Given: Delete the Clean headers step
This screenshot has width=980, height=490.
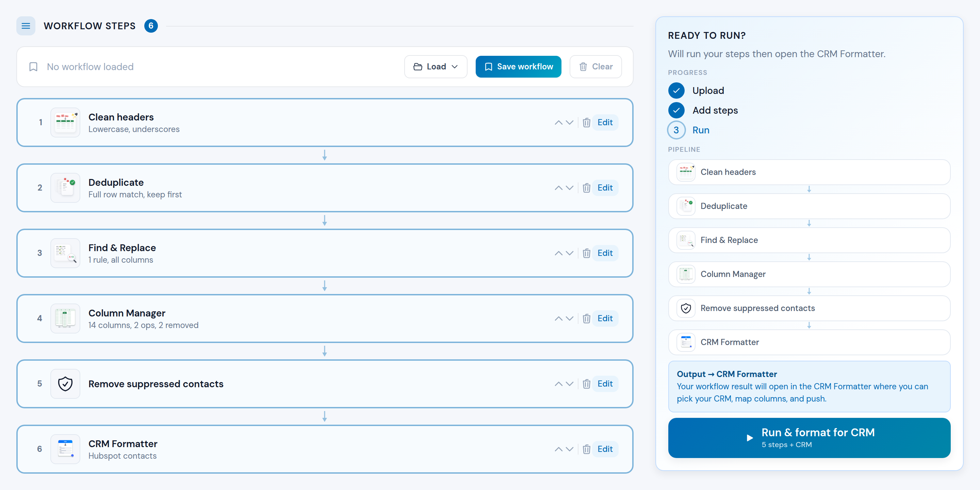Looking at the screenshot, I should [x=586, y=122].
